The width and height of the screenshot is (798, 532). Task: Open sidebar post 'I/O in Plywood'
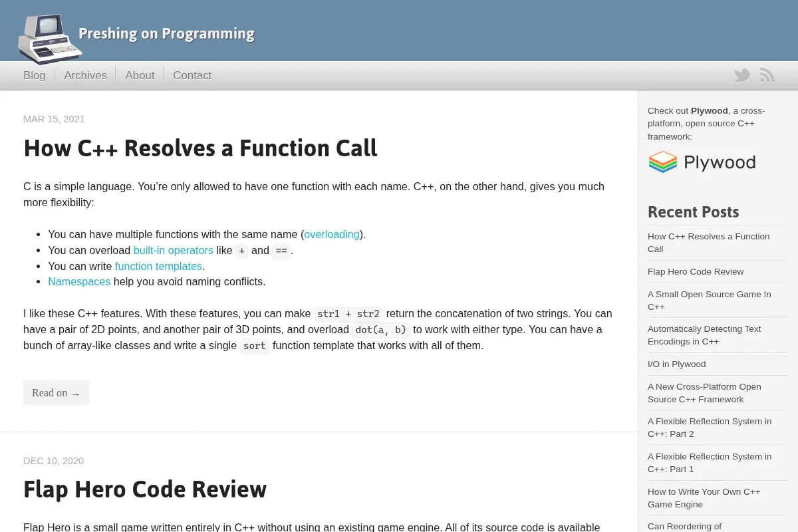[677, 364]
